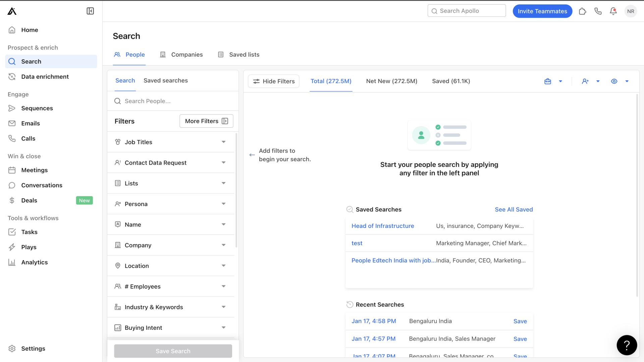Open People Edtech India saved search
Viewport: 644px width, 362px height.
[x=393, y=260]
